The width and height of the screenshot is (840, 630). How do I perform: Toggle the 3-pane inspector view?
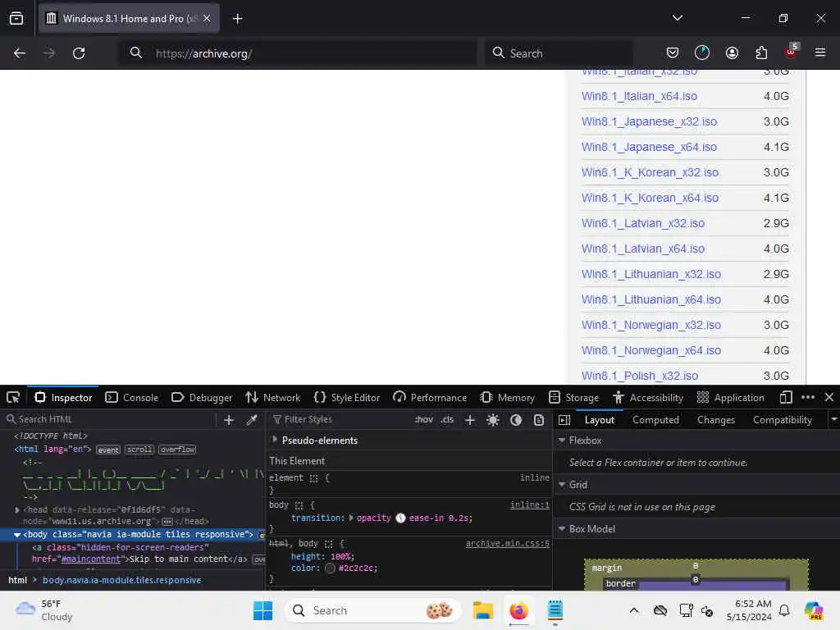pos(564,420)
